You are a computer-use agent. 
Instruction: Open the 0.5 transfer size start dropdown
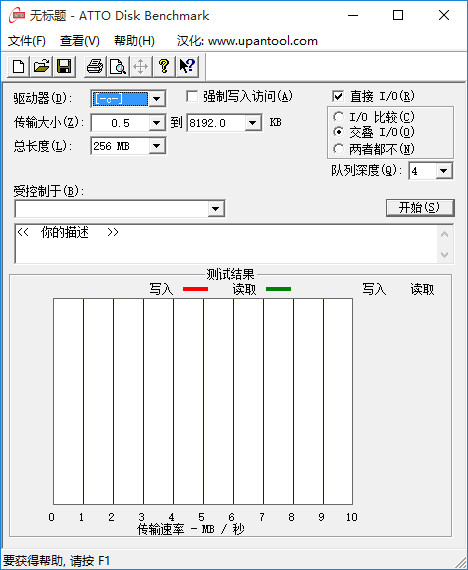click(157, 123)
